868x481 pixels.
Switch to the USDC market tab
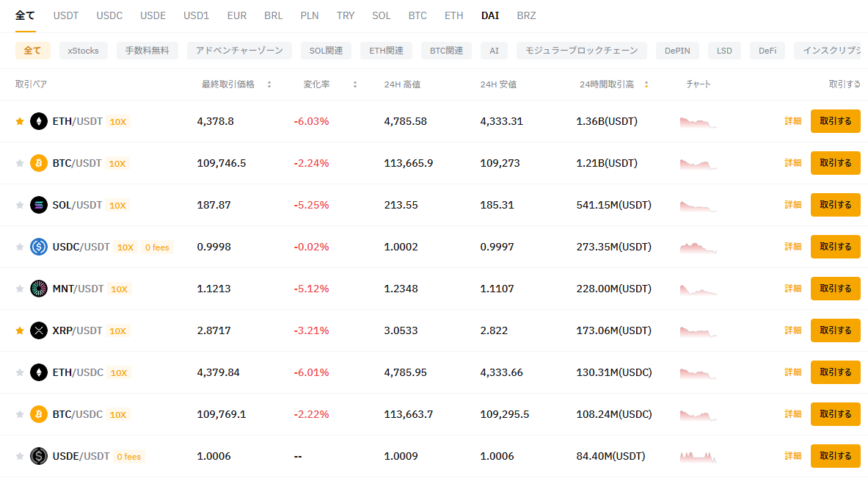click(x=109, y=15)
